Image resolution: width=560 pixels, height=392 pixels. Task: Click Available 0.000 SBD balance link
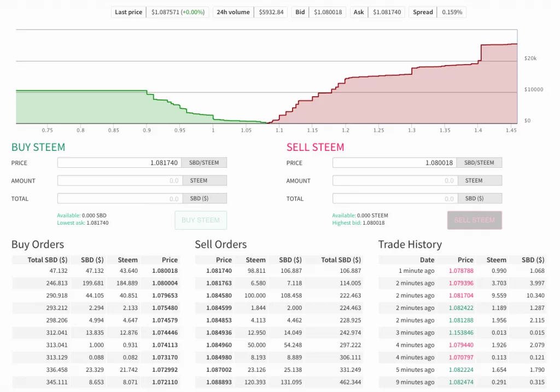[x=81, y=215]
